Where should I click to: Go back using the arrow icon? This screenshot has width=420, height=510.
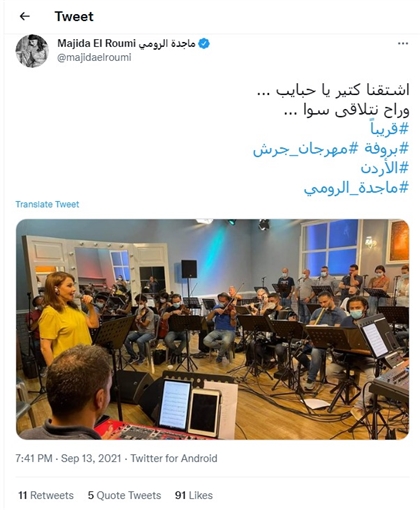[x=25, y=16]
